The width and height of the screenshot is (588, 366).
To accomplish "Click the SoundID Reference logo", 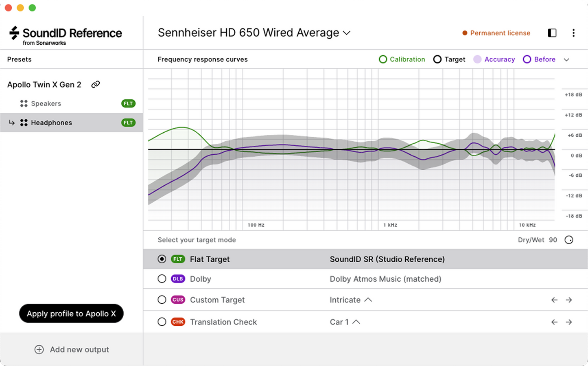I will [x=66, y=36].
